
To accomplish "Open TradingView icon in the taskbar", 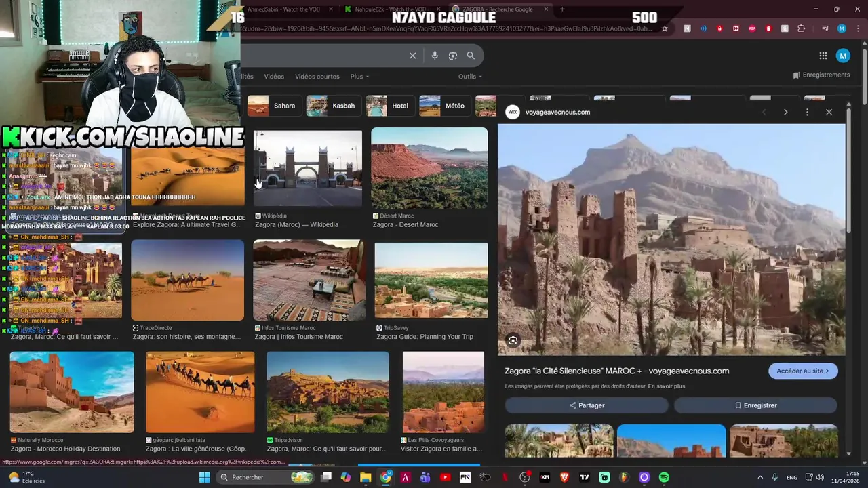I will [x=585, y=477].
